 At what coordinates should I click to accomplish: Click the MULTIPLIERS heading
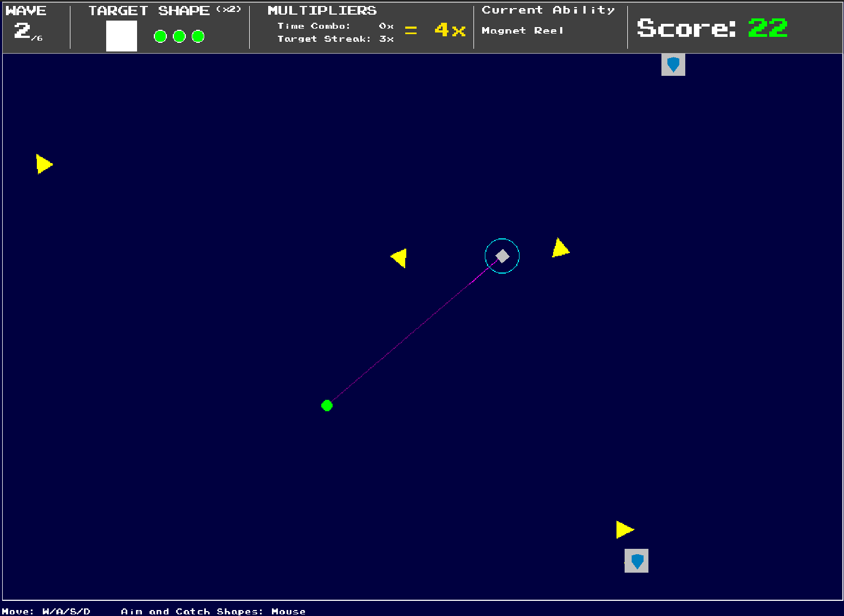(x=322, y=11)
